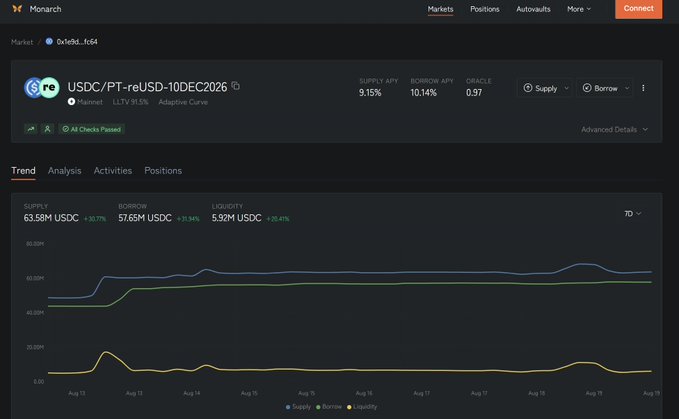Expand the Borrow dropdown chevron
Image resolution: width=679 pixels, height=419 pixels.
click(627, 88)
